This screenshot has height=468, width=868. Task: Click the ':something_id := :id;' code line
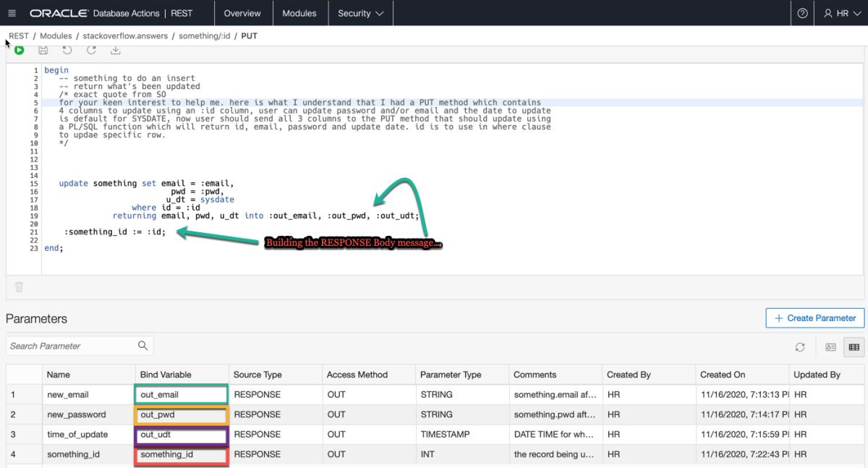tap(114, 232)
